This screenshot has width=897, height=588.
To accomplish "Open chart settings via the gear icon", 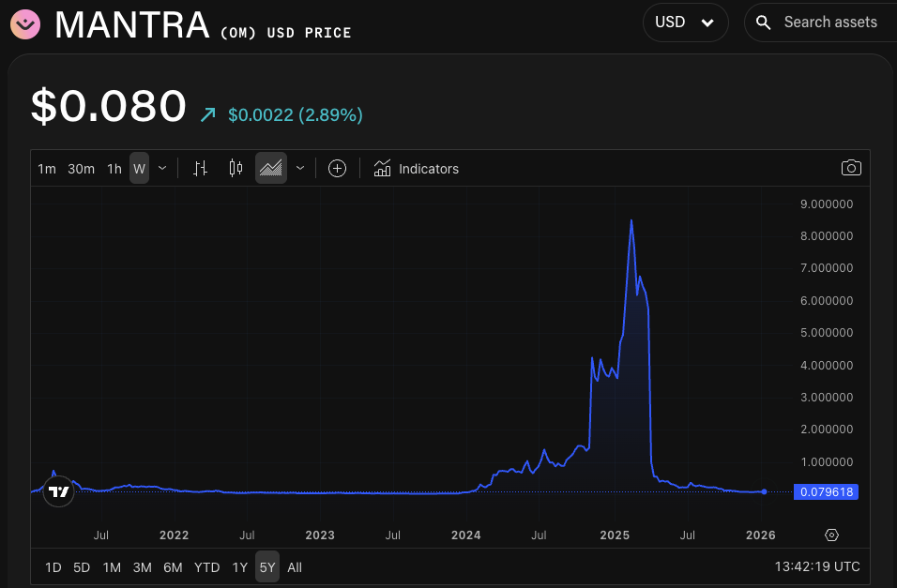I will [831, 535].
